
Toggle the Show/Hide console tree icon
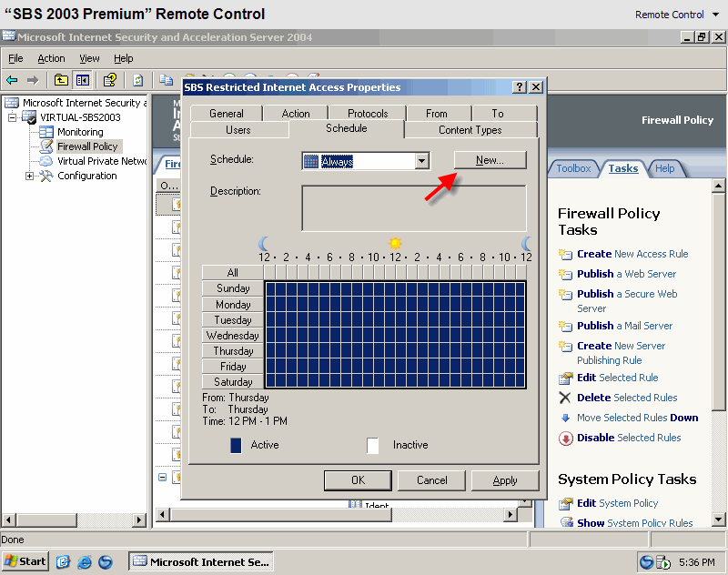(83, 80)
